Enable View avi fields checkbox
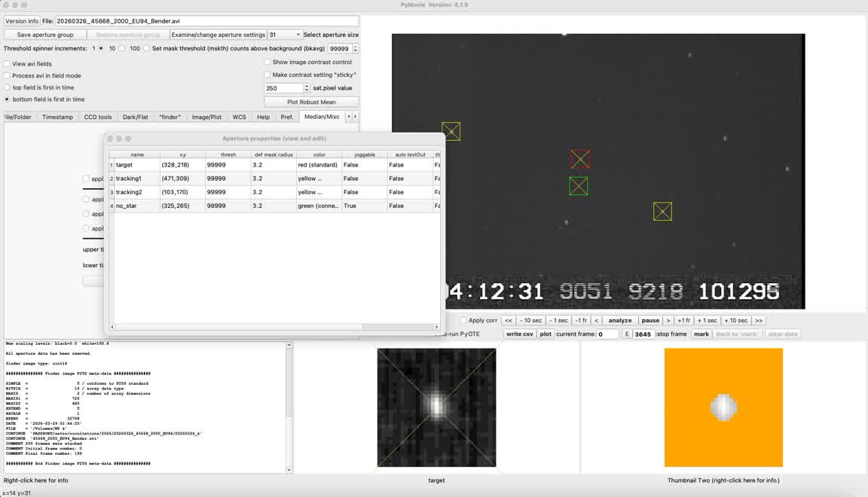 pyautogui.click(x=8, y=64)
